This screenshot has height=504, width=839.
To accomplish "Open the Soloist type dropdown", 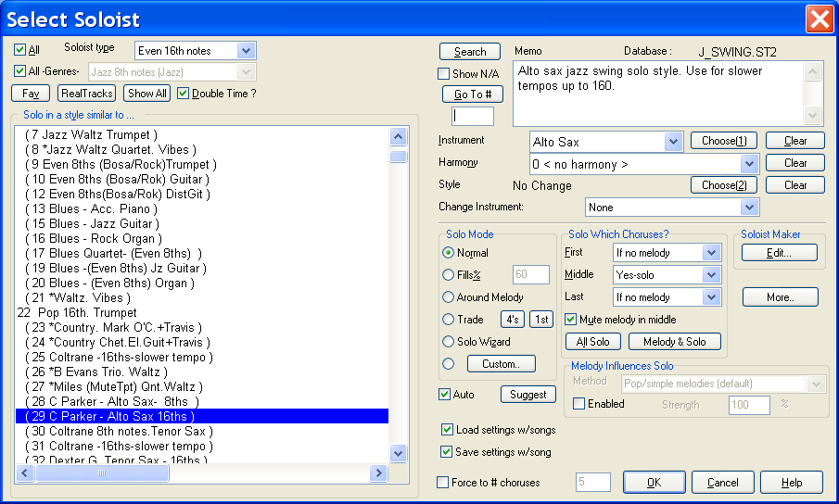I will coord(246,50).
